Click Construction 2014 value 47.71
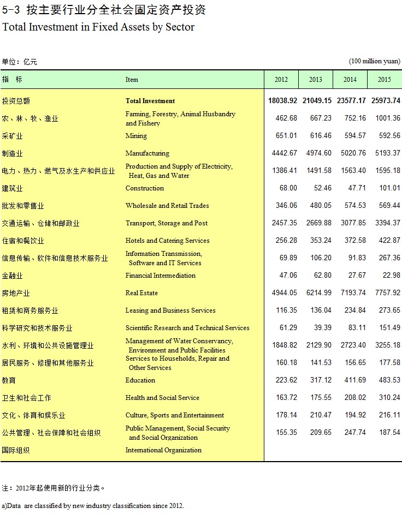This screenshot has width=402, height=532. pos(357,188)
